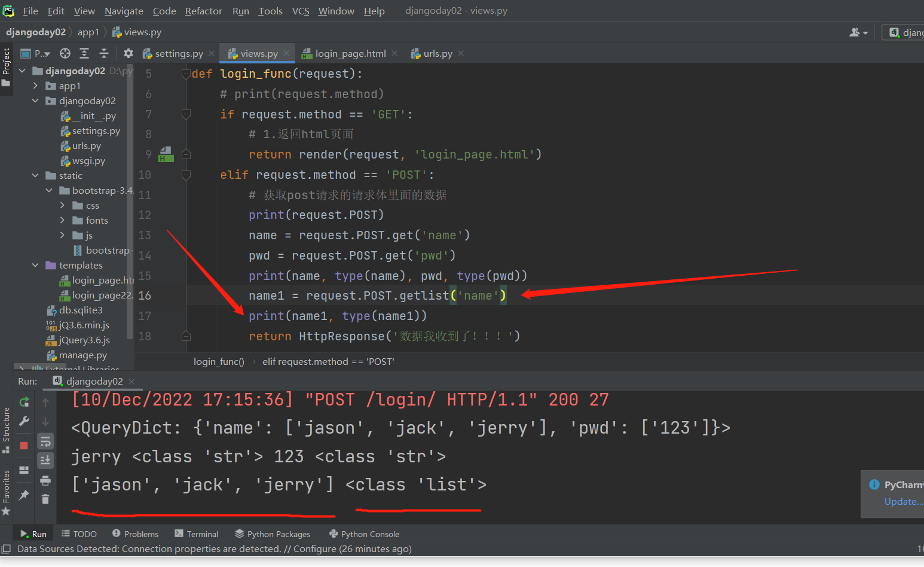Print the run console output
Viewport: 924px width, 567px height.
[x=45, y=480]
